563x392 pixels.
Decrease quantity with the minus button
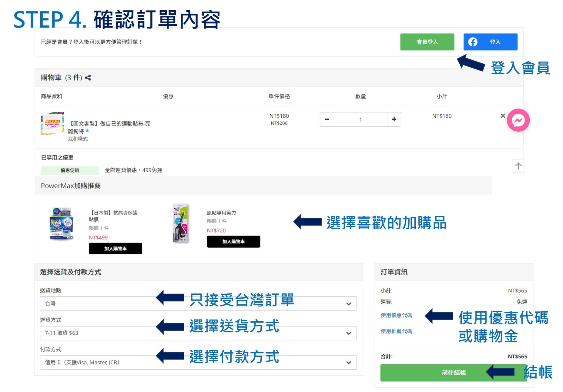[x=327, y=119]
